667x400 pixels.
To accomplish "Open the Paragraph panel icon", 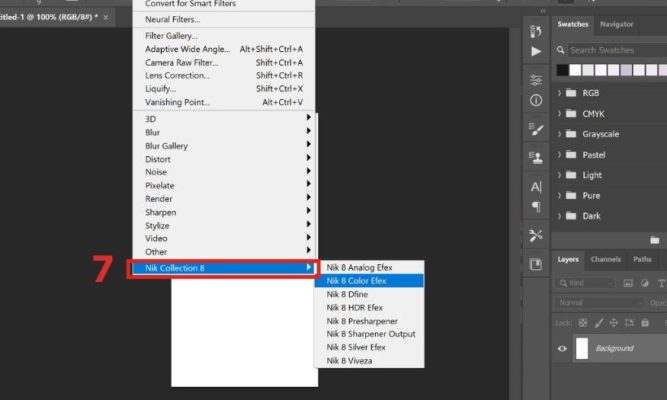I will [536, 207].
